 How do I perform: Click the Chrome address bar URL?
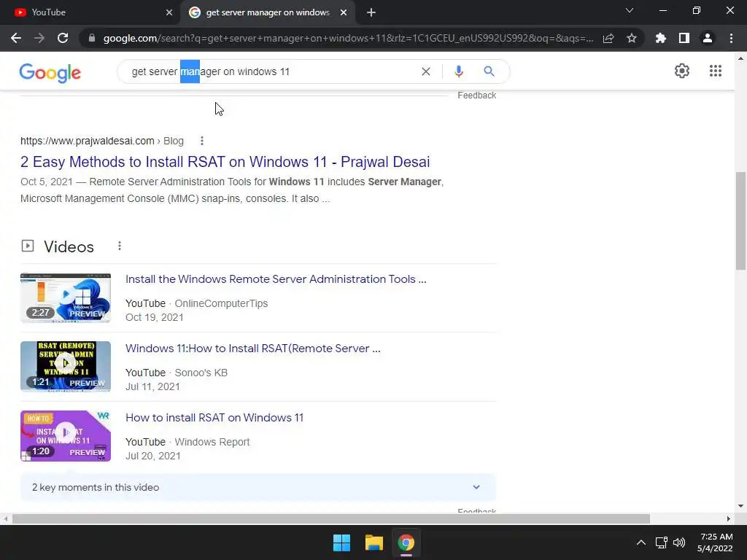pyautogui.click(x=348, y=38)
